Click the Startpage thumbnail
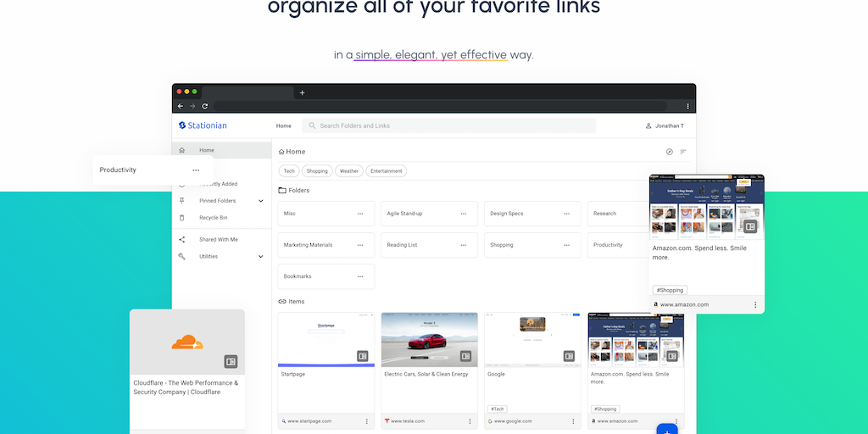Viewport: 868px width, 434px height. (326, 339)
